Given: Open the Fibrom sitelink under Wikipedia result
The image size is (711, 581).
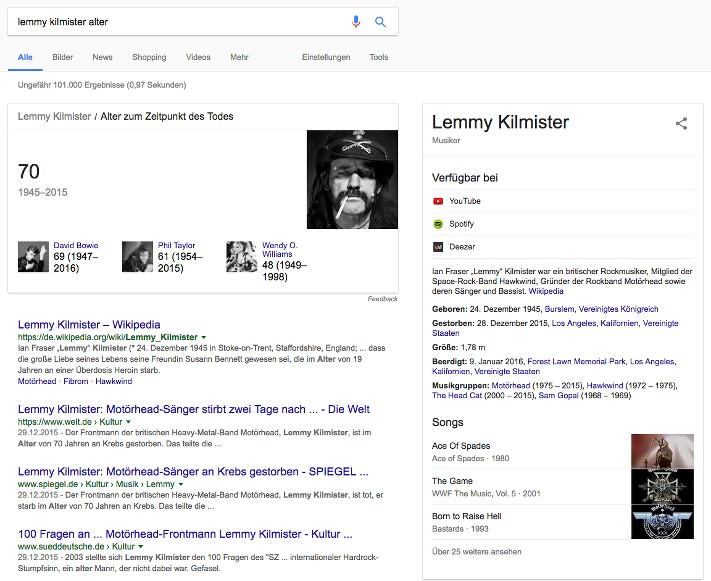Looking at the screenshot, I should (x=76, y=381).
